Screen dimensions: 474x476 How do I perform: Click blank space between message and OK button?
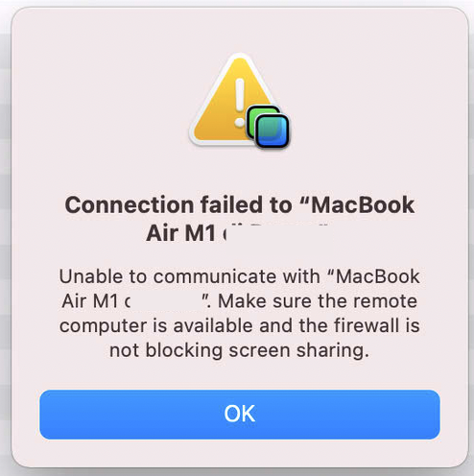239,375
